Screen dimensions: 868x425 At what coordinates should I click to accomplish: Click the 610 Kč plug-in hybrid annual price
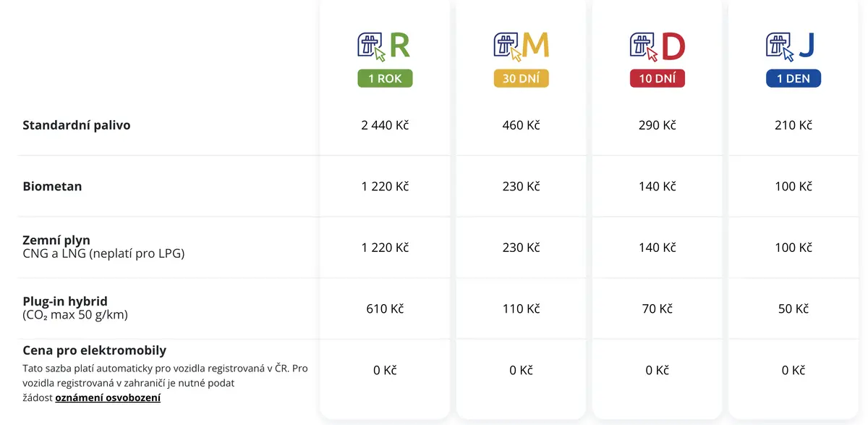[x=385, y=309]
